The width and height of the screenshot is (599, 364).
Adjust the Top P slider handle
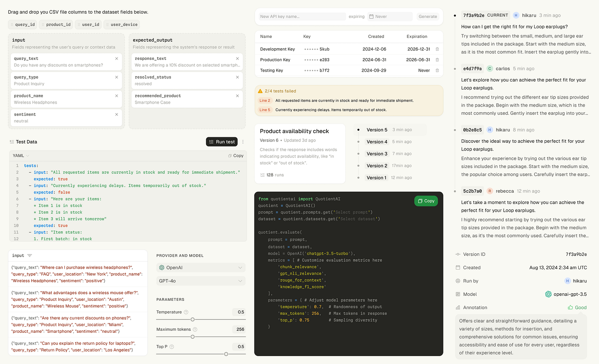point(226,354)
